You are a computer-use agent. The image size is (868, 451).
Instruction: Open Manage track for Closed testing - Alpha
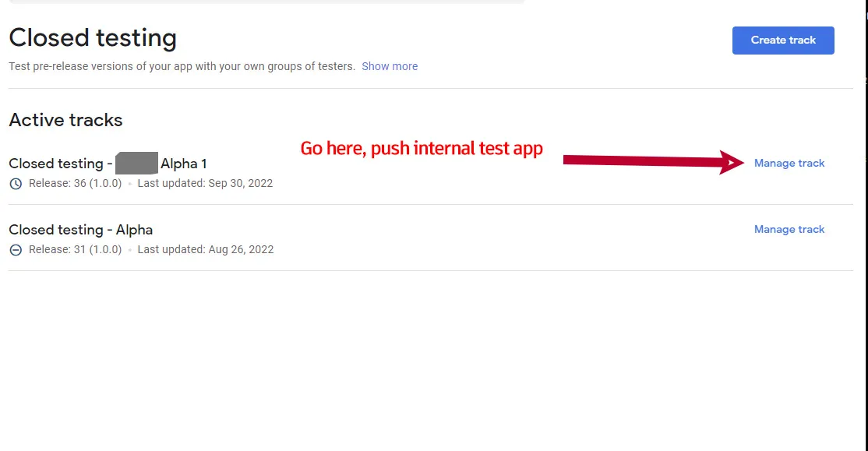pyautogui.click(x=789, y=229)
